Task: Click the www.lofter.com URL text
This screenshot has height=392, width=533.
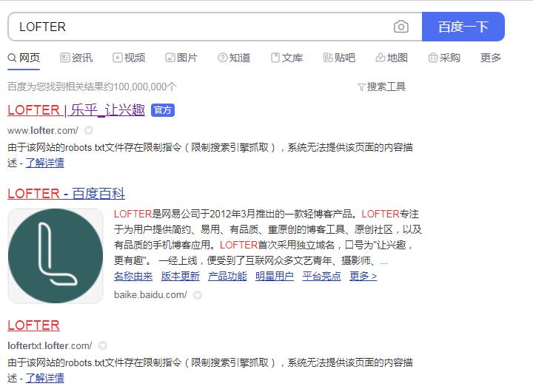Action: [43, 130]
